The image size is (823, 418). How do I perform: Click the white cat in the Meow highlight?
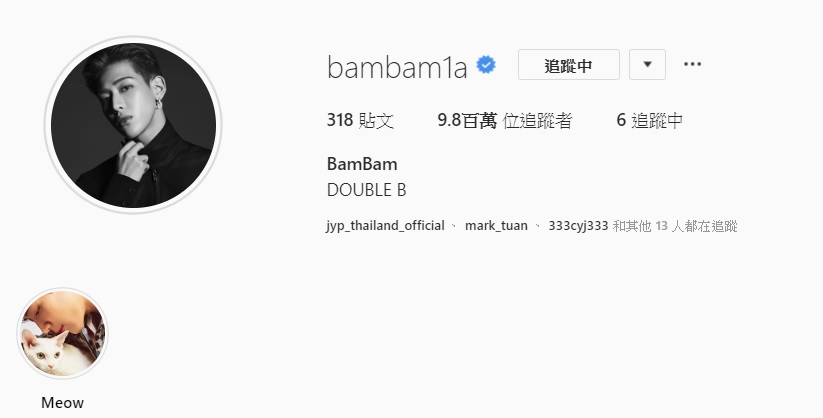pyautogui.click(x=50, y=354)
